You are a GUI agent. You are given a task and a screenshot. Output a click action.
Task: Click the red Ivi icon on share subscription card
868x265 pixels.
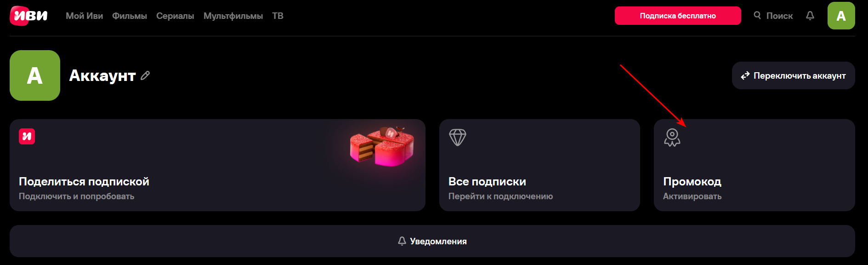coord(27,136)
